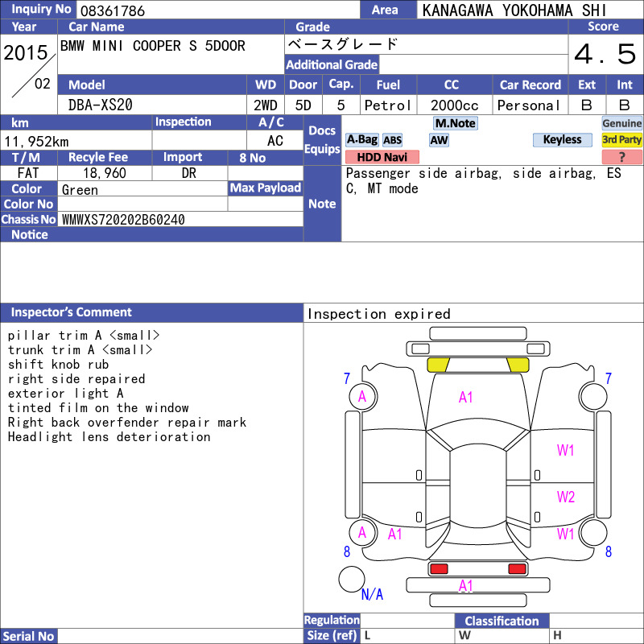Click the HDD Navi badge
644x644 pixels.
tap(382, 157)
